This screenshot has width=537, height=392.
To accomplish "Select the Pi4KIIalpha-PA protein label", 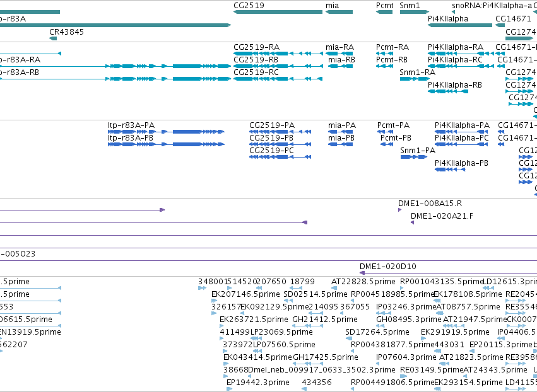I will tap(462, 125).
